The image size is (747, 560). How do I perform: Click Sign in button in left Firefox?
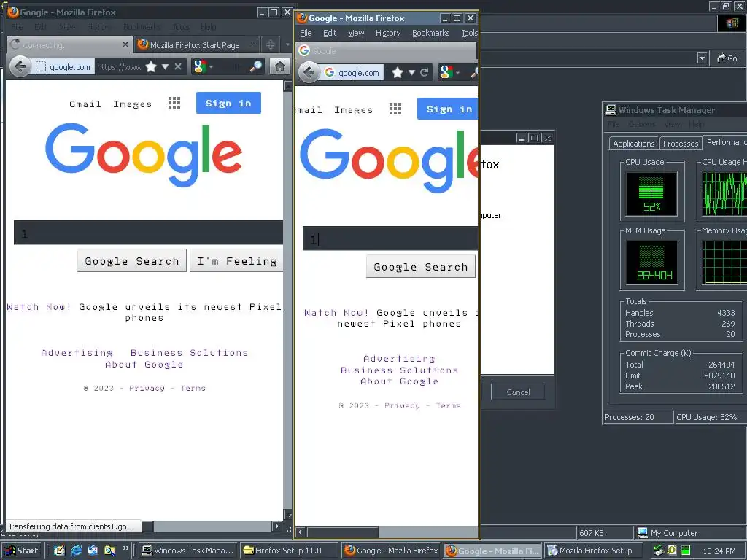[228, 103]
